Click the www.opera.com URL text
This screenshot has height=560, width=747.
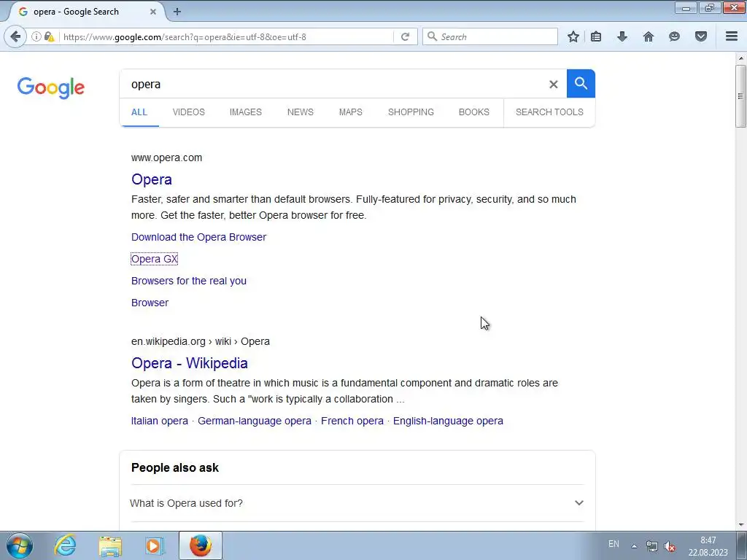[166, 157]
